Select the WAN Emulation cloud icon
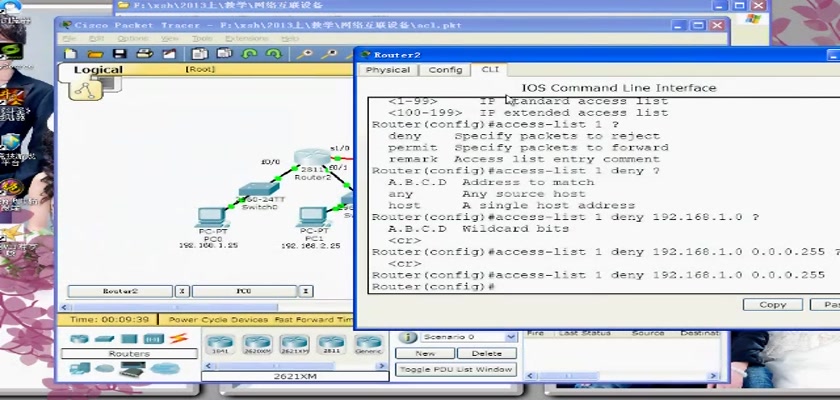The width and height of the screenshot is (840, 400). 105,368
